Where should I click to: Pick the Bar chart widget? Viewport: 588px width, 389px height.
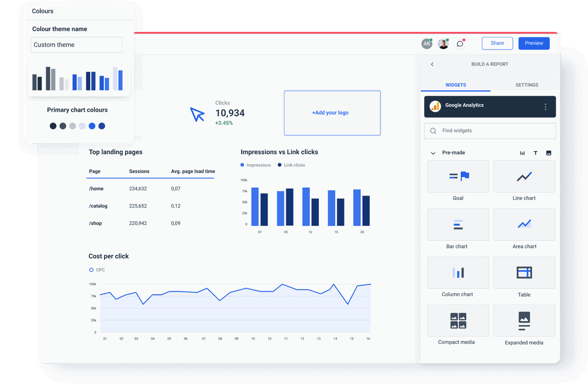point(458,224)
